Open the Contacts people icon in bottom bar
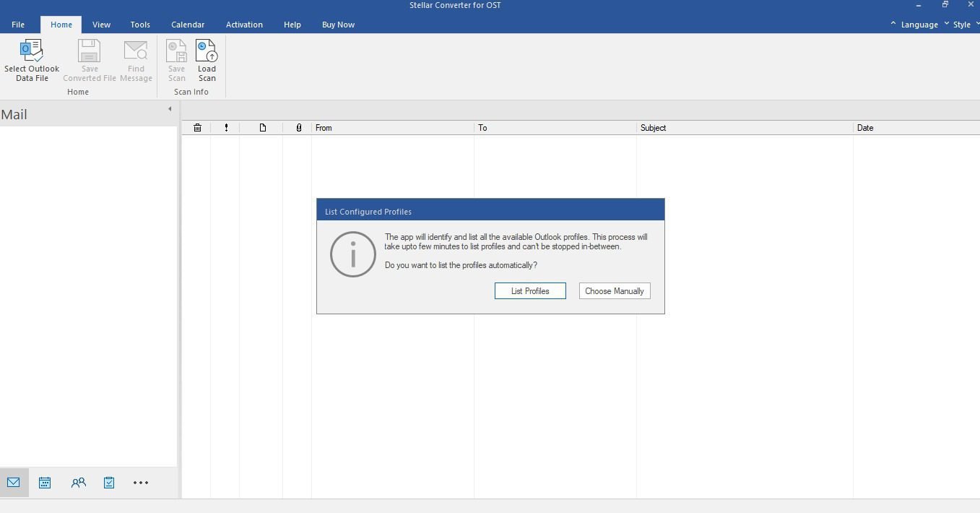The width and height of the screenshot is (980, 513). tap(78, 483)
